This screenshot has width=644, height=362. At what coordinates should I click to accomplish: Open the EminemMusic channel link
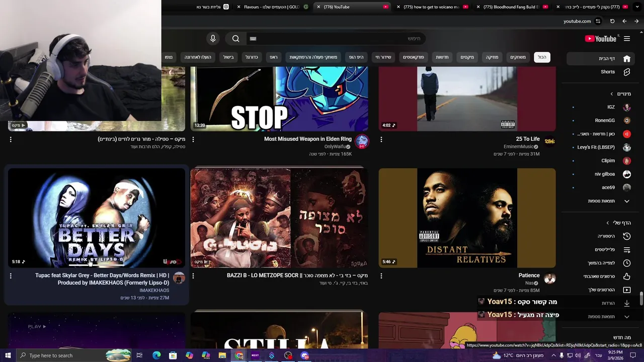tap(518, 147)
